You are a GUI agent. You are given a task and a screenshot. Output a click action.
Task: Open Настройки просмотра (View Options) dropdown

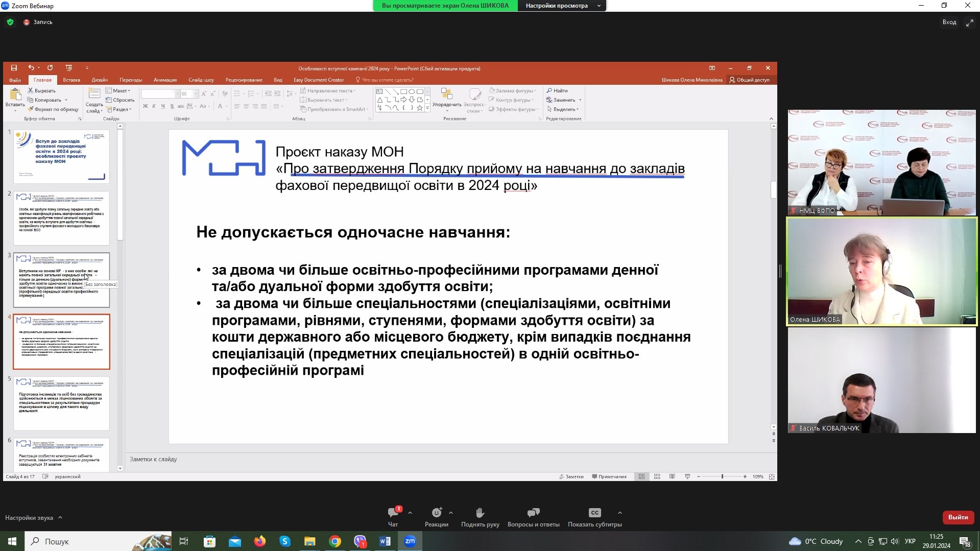pyautogui.click(x=562, y=6)
